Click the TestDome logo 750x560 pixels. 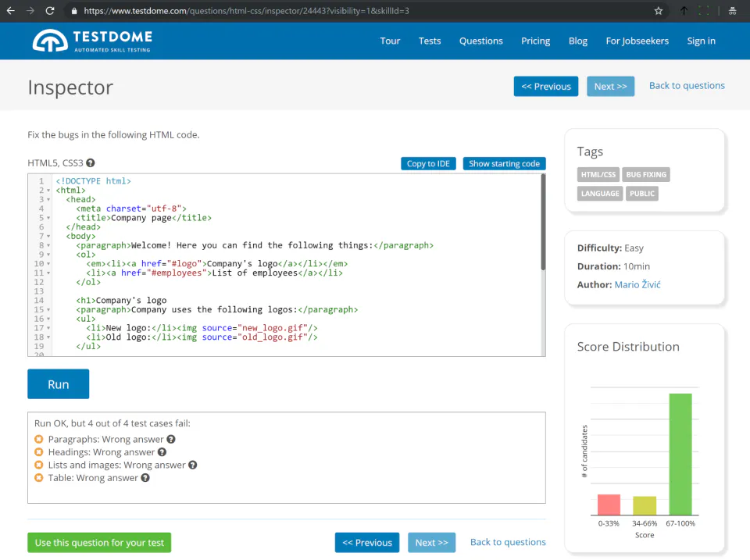click(92, 41)
